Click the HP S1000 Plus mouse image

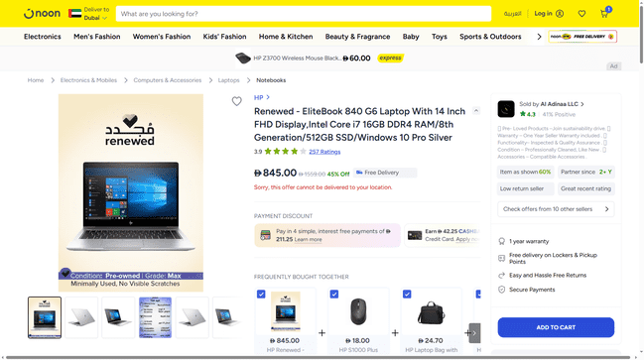358,311
